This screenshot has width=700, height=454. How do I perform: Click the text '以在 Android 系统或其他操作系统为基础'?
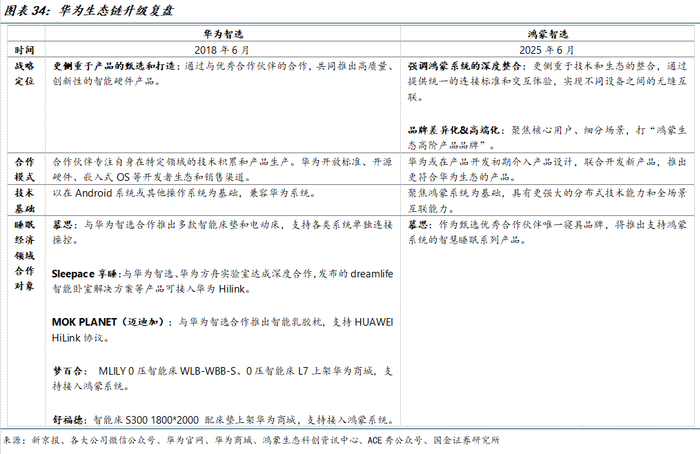point(147,193)
